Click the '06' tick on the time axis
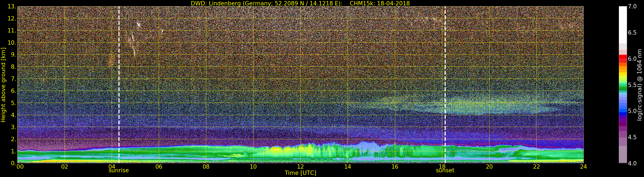This screenshot has width=644, height=177. pos(159,167)
